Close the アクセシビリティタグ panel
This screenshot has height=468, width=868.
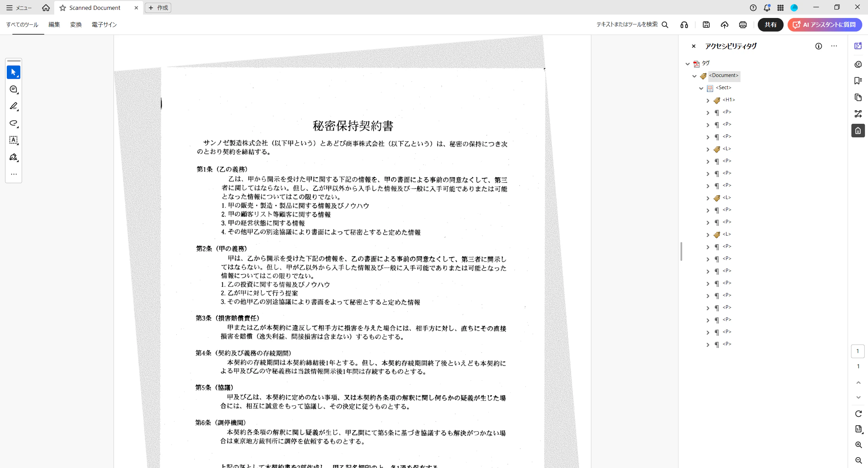[x=694, y=46]
